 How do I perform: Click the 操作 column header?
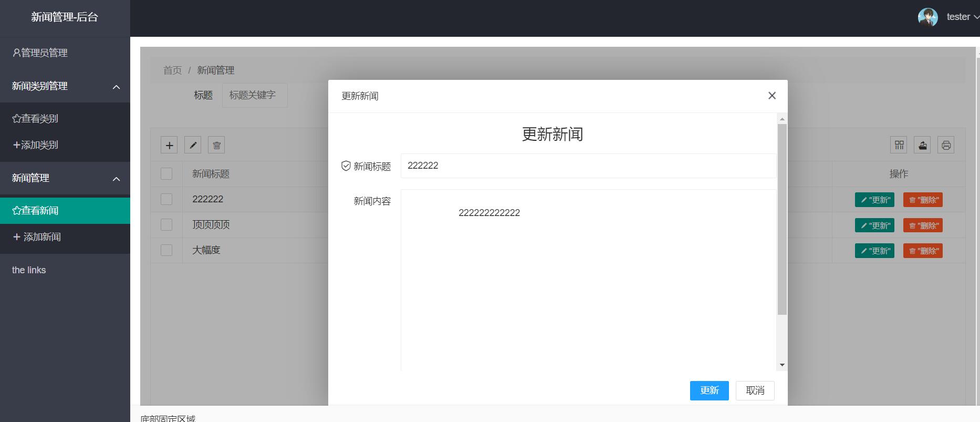(899, 174)
